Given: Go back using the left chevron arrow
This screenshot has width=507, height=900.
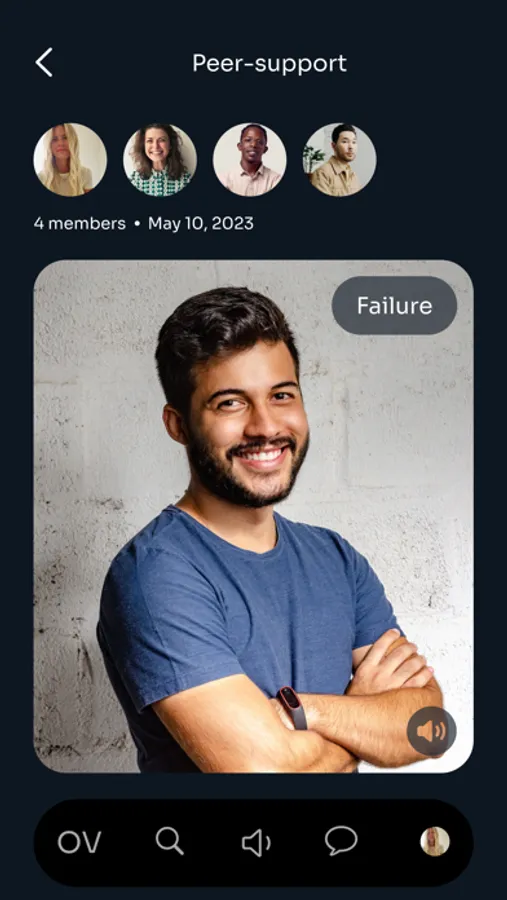Looking at the screenshot, I should pyautogui.click(x=44, y=63).
